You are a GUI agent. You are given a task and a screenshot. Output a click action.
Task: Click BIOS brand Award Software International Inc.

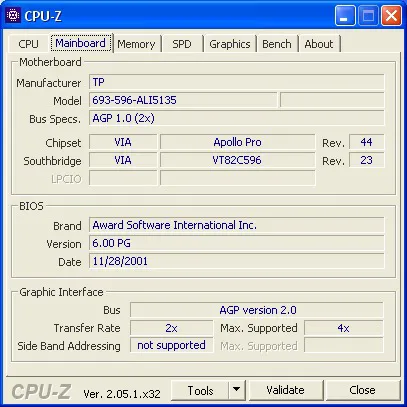coord(237,225)
